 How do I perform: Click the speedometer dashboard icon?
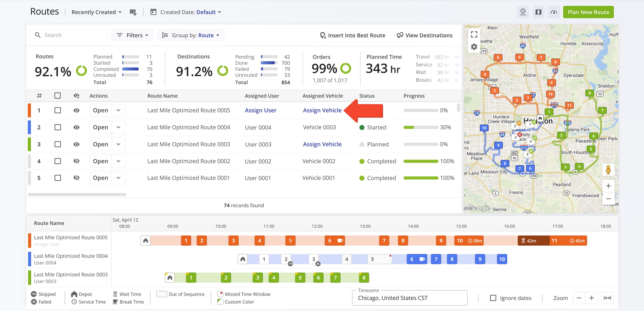click(554, 12)
